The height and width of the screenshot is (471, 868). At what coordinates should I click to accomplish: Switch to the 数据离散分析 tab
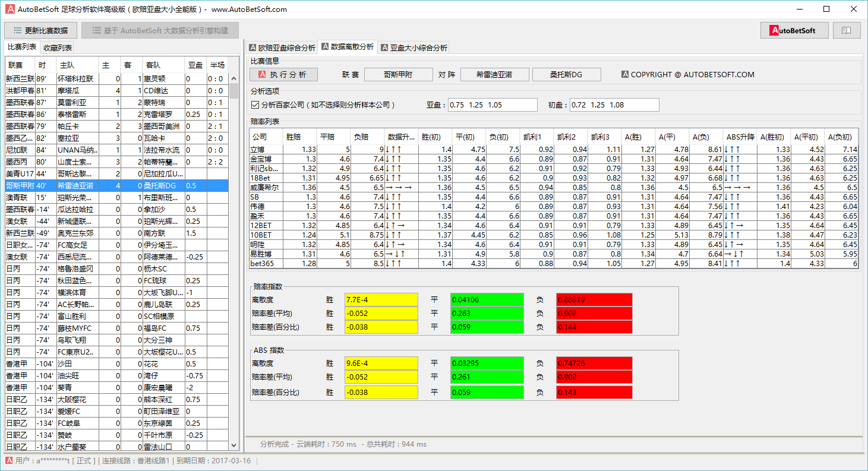click(x=348, y=46)
